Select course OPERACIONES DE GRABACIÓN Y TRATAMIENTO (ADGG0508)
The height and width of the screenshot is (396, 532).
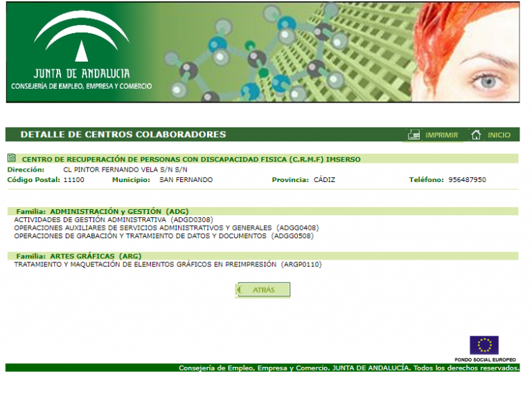pos(163,236)
